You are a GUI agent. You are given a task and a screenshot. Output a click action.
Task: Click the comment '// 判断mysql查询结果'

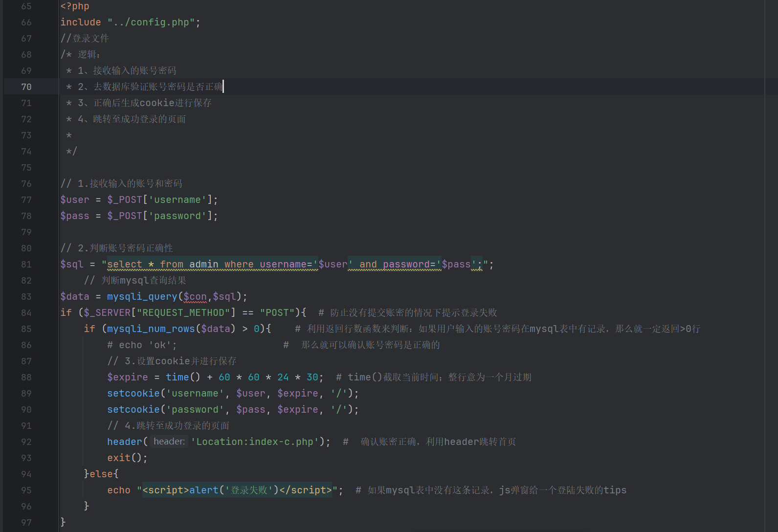[x=135, y=280]
